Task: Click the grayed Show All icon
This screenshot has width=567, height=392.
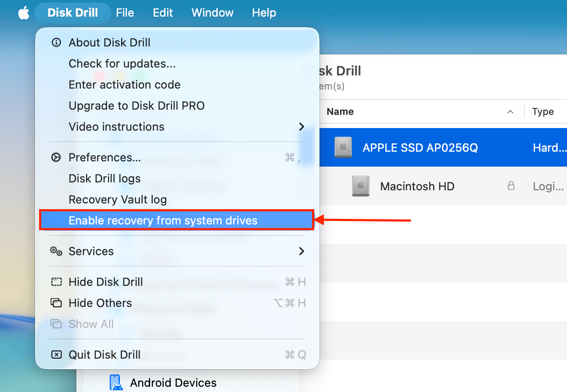Action: click(56, 324)
